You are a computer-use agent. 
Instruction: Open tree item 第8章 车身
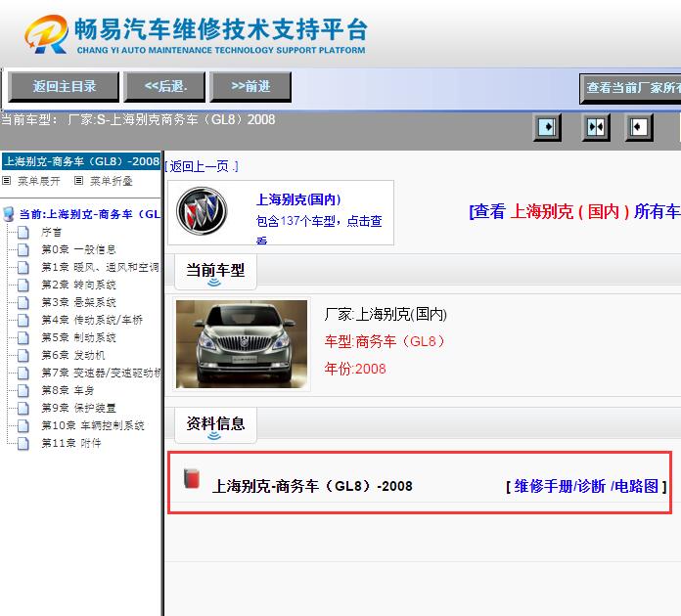(68, 390)
